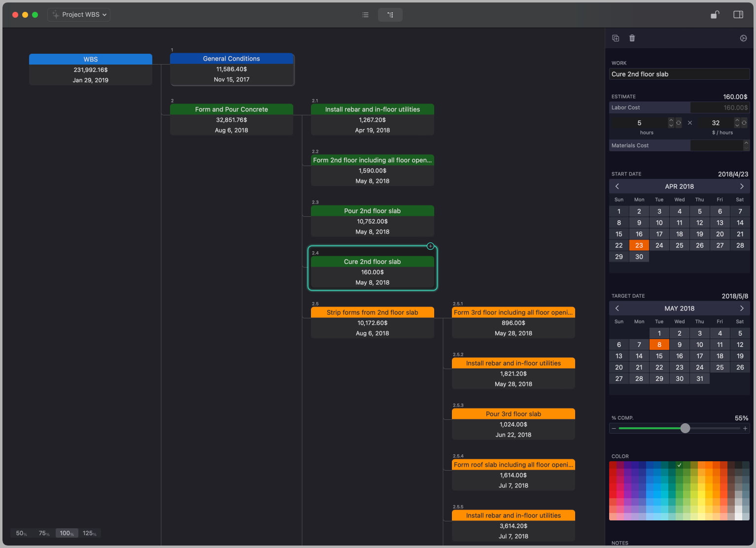Select April 30 in the Start Date calendar
The height and width of the screenshot is (548, 756).
[639, 256]
